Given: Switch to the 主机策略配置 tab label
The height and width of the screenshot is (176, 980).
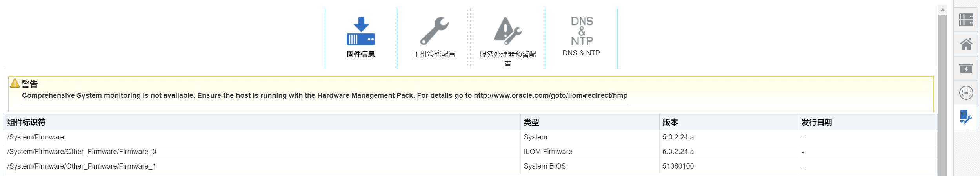Looking at the screenshot, I should point(434,54).
